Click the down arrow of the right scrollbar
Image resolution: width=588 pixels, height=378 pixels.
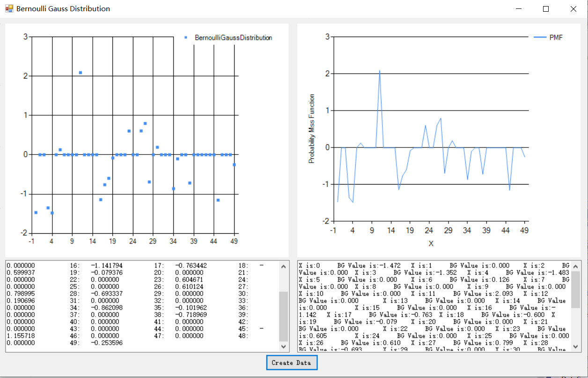[x=575, y=347]
